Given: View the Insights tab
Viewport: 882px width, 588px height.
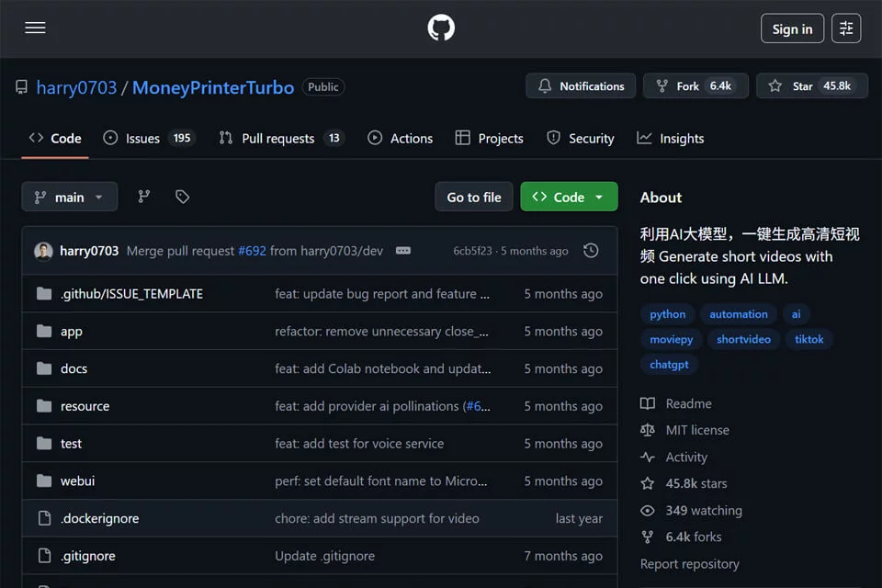Looking at the screenshot, I should coord(670,139).
